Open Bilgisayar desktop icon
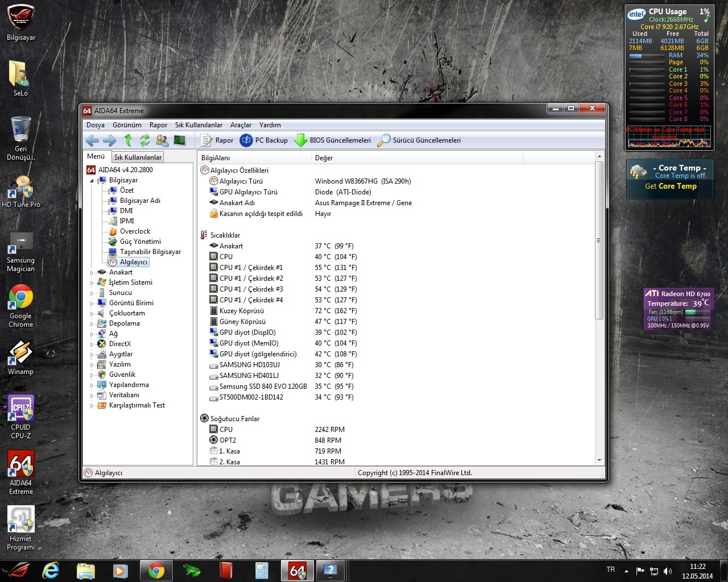Image resolution: width=728 pixels, height=582 pixels. [21, 23]
